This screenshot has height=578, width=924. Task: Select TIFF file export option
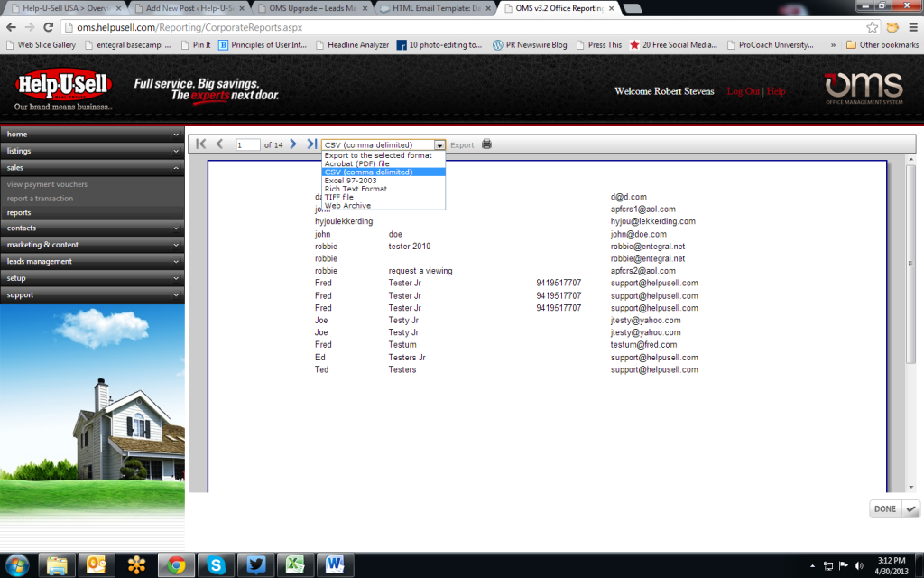point(338,197)
